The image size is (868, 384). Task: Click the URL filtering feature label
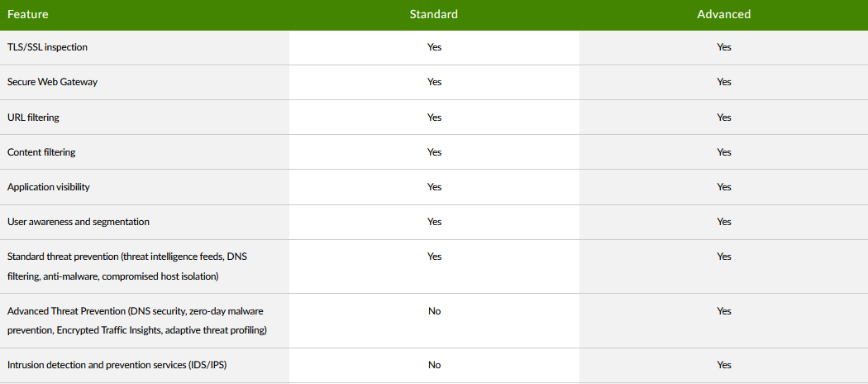pyautogui.click(x=33, y=118)
